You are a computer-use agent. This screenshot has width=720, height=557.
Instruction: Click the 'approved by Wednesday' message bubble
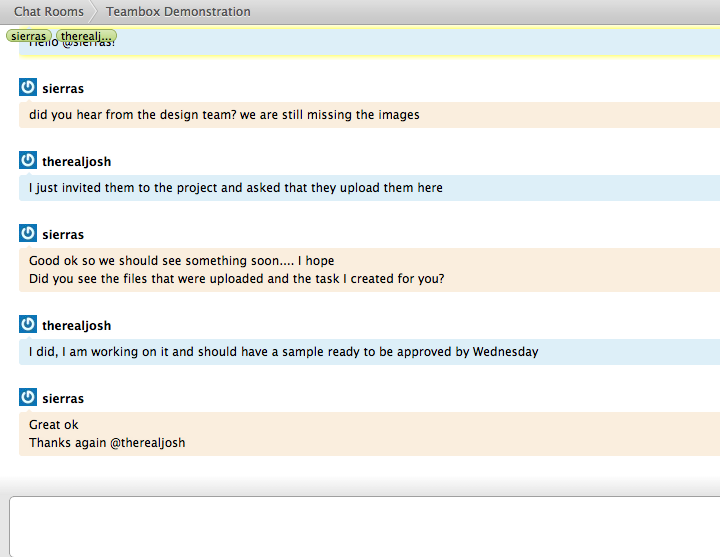284,352
